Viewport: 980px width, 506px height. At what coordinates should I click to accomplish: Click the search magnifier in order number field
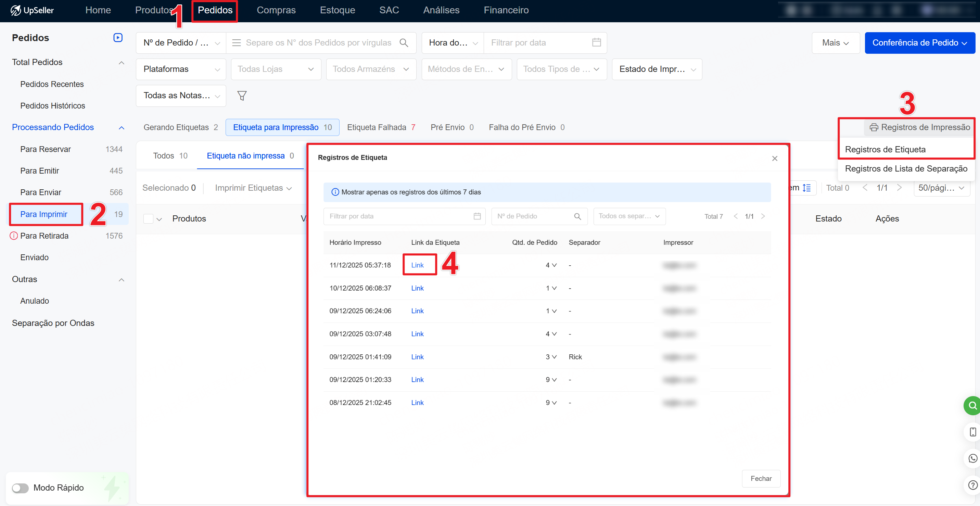(x=404, y=42)
